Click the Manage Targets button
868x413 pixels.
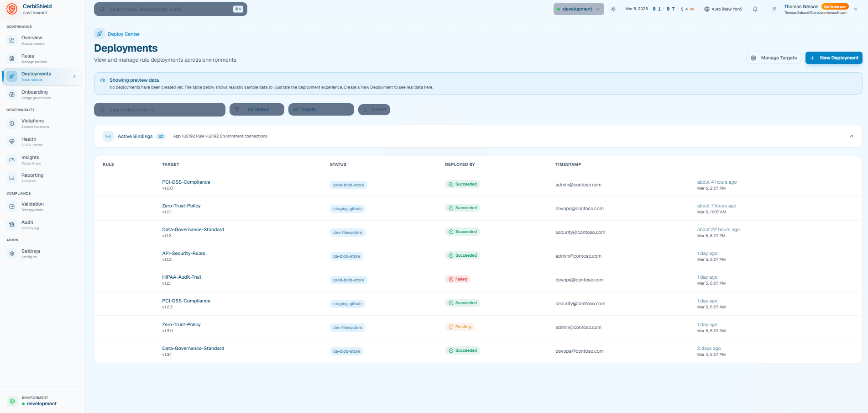click(x=774, y=58)
